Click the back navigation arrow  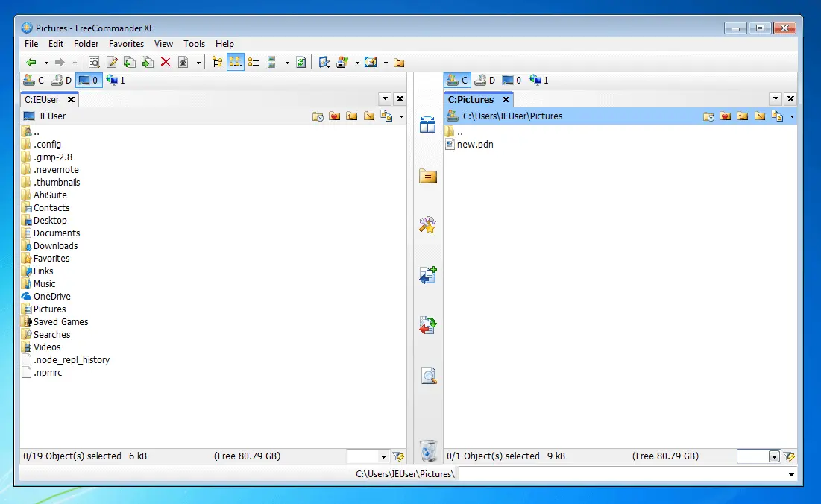click(x=32, y=63)
